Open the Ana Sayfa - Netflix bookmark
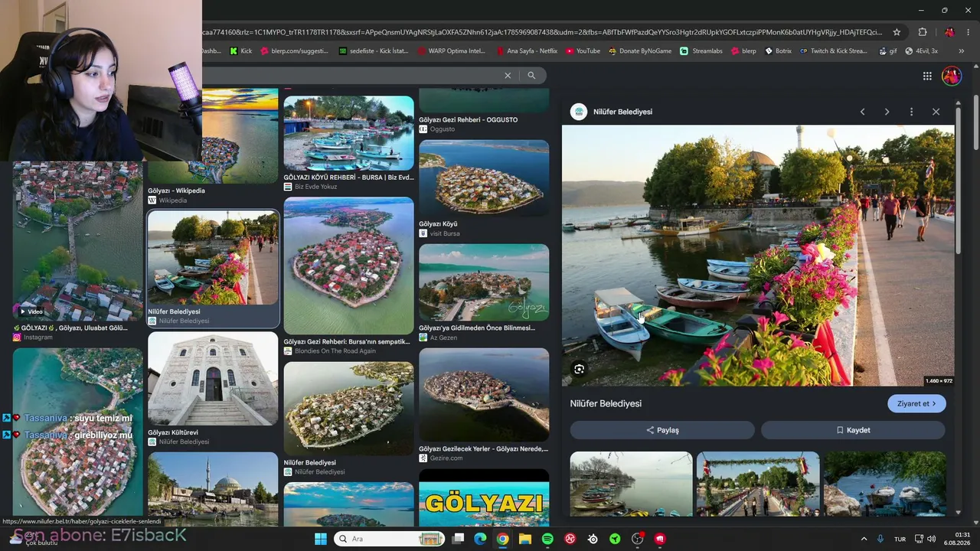Screen dimensions: 980x551 [x=527, y=51]
